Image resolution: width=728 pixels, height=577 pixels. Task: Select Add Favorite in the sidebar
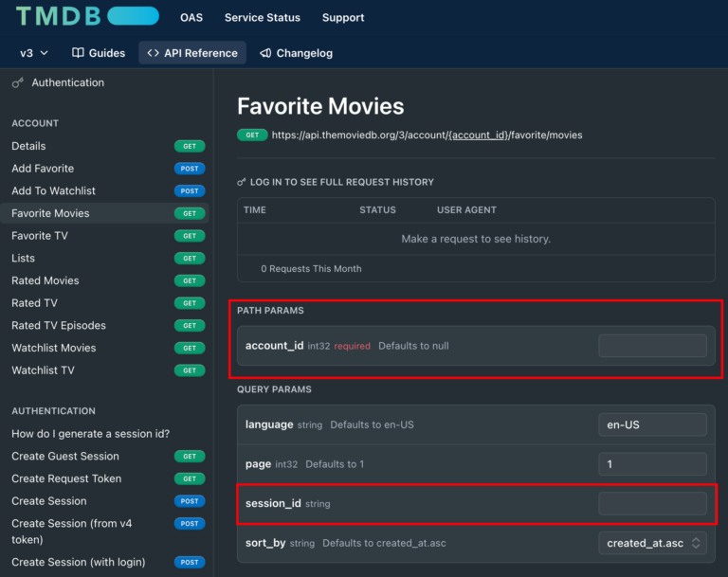(43, 169)
